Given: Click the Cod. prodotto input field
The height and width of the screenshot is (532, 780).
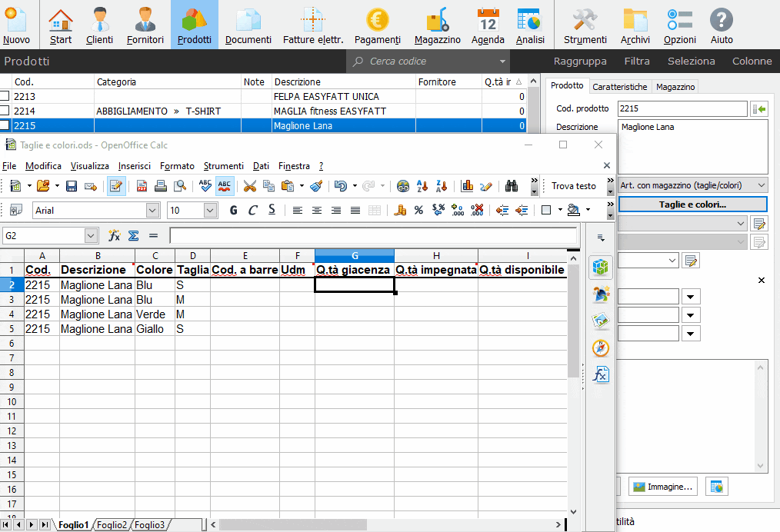Looking at the screenshot, I should tap(682, 108).
